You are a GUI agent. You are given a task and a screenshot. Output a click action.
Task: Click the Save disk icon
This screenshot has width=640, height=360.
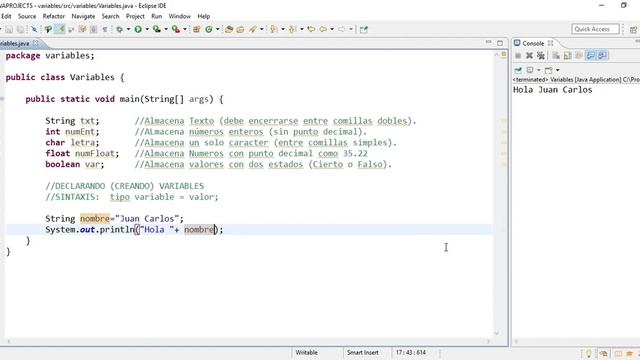coord(9,29)
